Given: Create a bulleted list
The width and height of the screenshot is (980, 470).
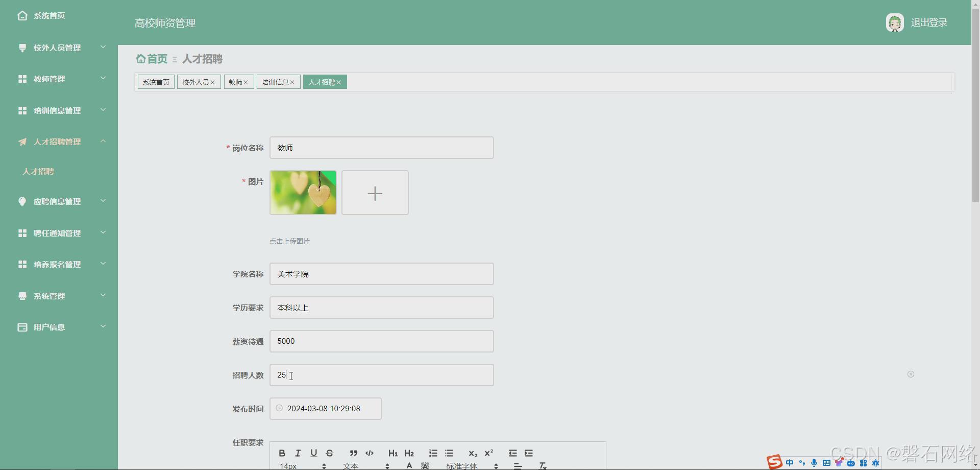Looking at the screenshot, I should pos(449,453).
